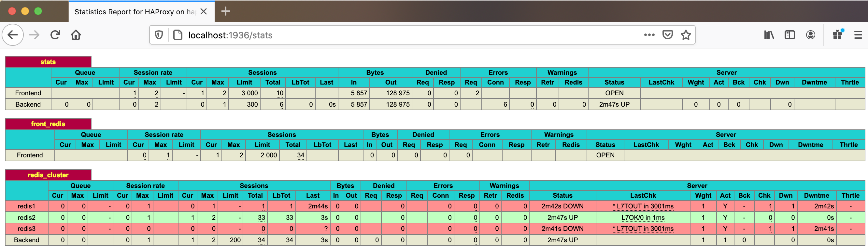Click redis_cluster Backend session limit 200

point(235,240)
